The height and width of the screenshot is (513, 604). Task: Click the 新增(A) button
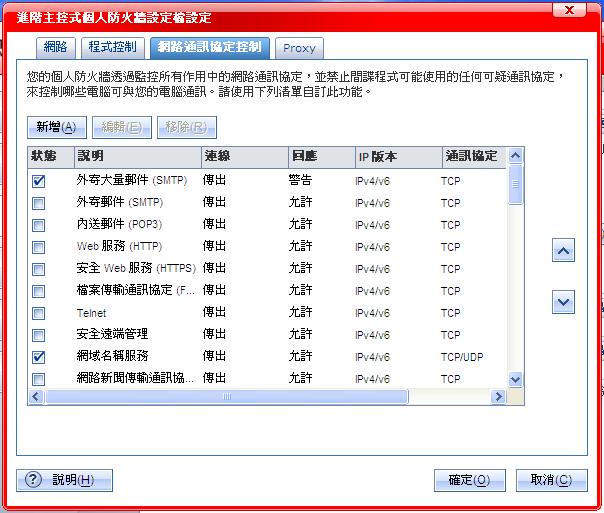(55, 127)
